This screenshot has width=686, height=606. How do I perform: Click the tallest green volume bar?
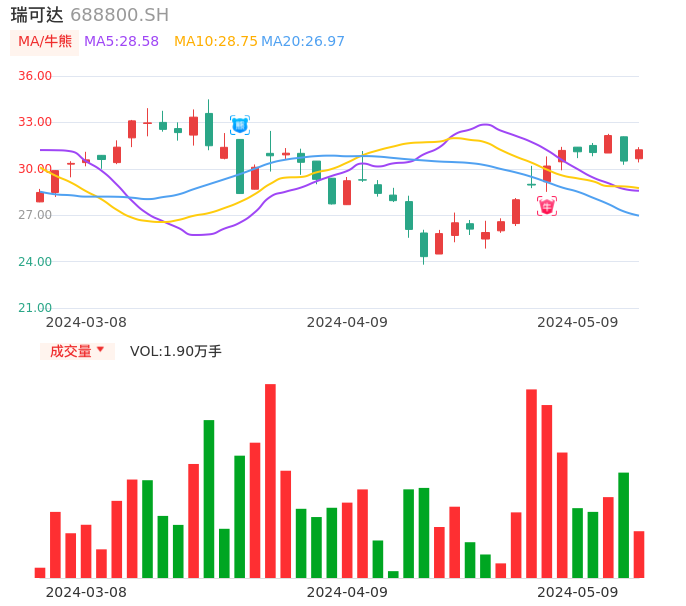point(209,499)
